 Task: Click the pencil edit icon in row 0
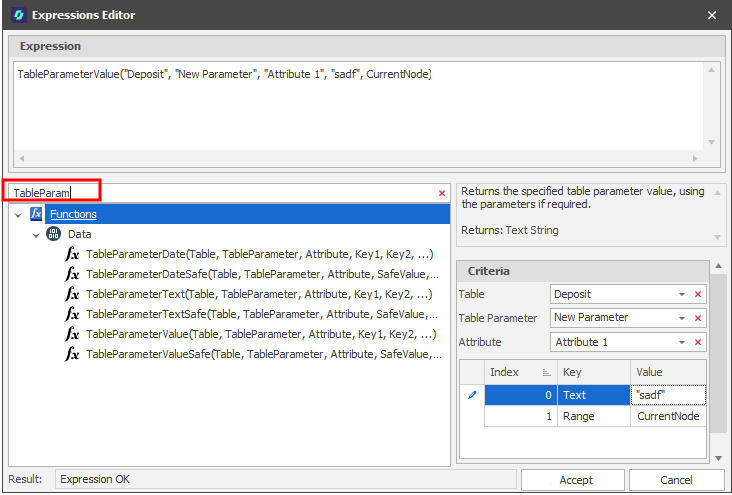coord(472,395)
